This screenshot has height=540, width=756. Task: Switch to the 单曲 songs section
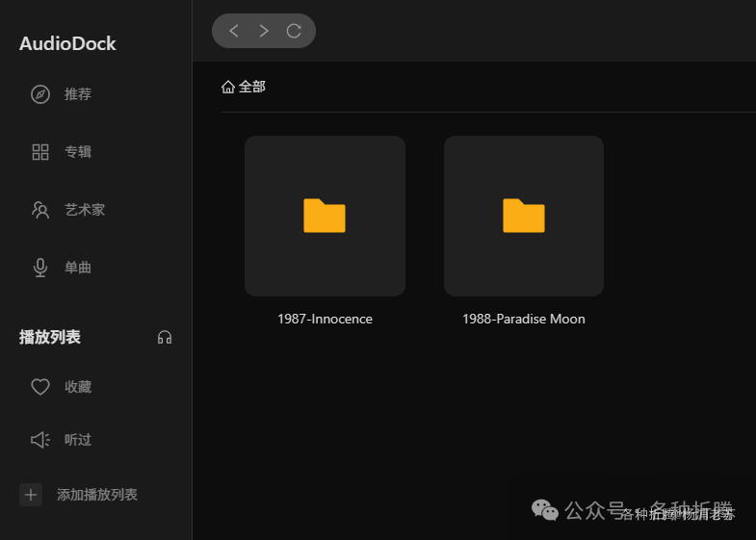[x=78, y=268]
